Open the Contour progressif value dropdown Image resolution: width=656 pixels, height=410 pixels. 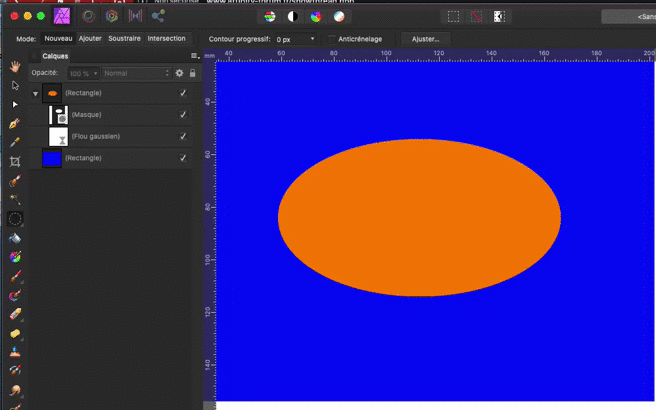[313, 38]
